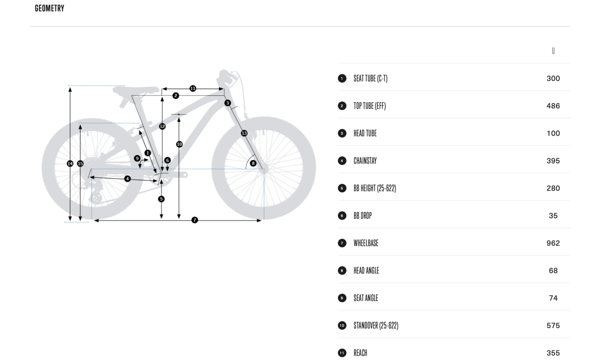This screenshot has height=364, width=600.
Task: Click the number 7 wheelbase marker in the diagram
Action: [x=194, y=220]
